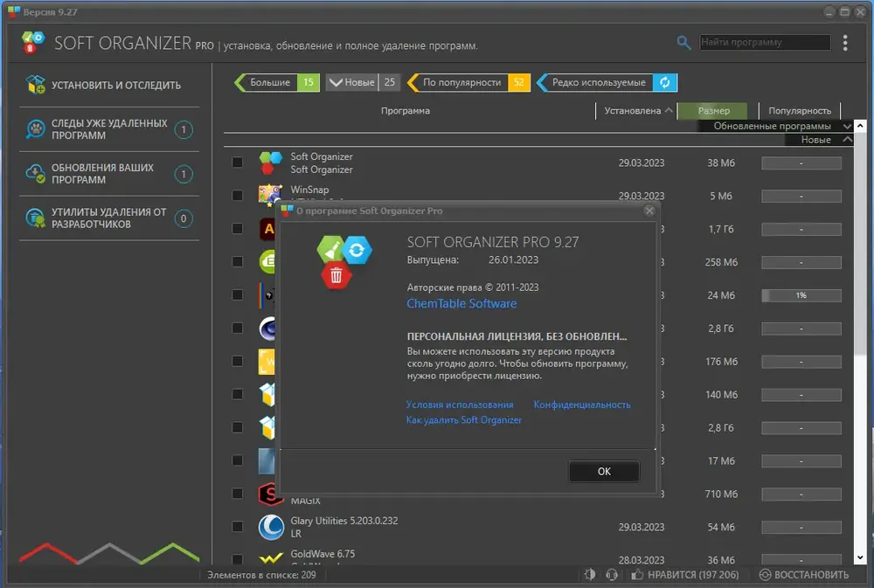
Task: Click the vertical scrollbar thumb
Action: [860, 243]
